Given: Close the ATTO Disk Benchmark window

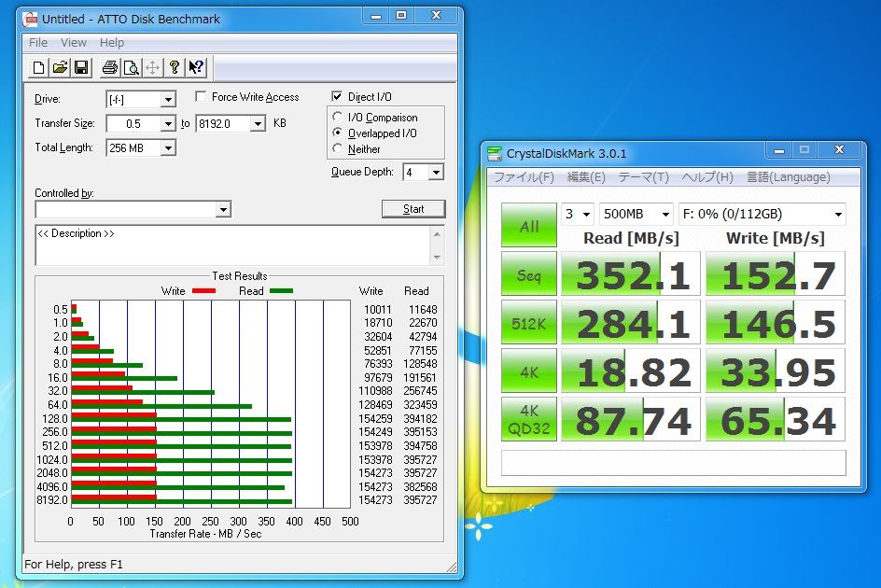Looking at the screenshot, I should pos(437,16).
